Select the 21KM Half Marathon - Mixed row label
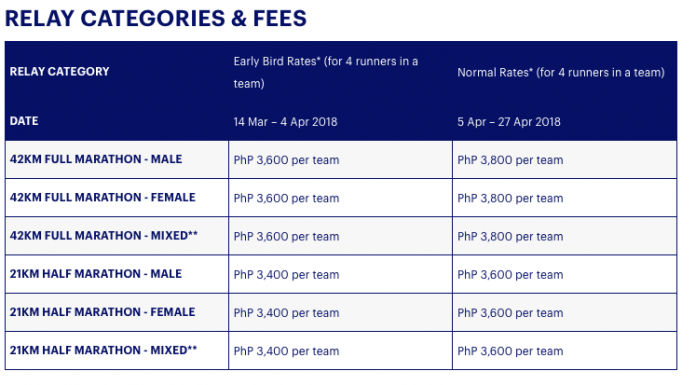 (x=103, y=350)
